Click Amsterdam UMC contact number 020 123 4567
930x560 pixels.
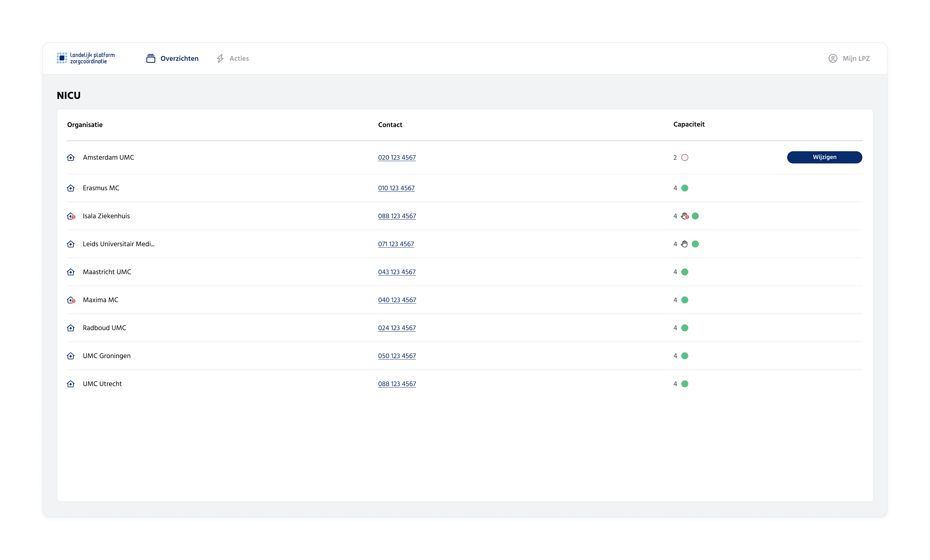coord(397,158)
